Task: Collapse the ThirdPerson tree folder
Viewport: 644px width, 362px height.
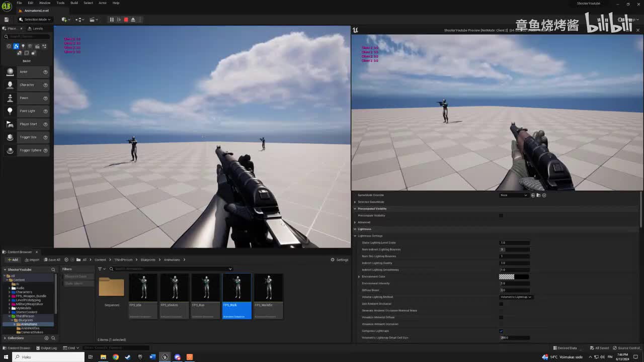Action: [10, 316]
